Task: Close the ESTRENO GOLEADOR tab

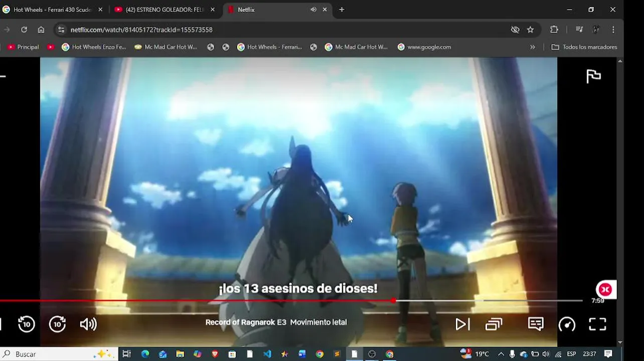Action: [x=213, y=10]
